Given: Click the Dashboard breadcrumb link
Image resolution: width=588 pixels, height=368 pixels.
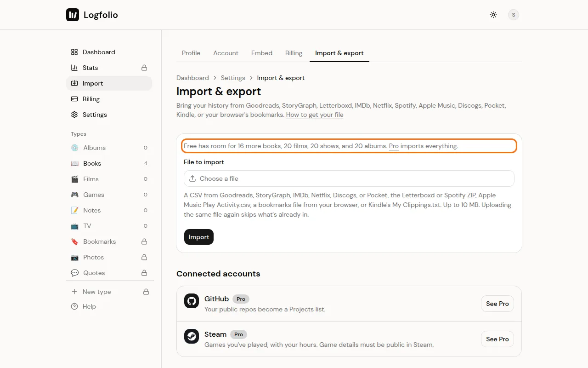Looking at the screenshot, I should [x=192, y=78].
